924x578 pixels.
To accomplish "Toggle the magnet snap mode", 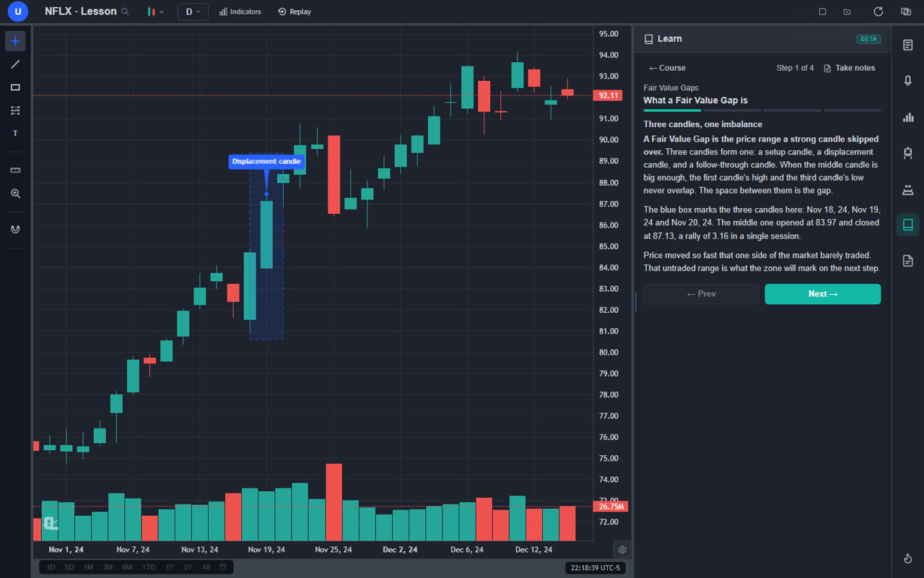I will [16, 229].
